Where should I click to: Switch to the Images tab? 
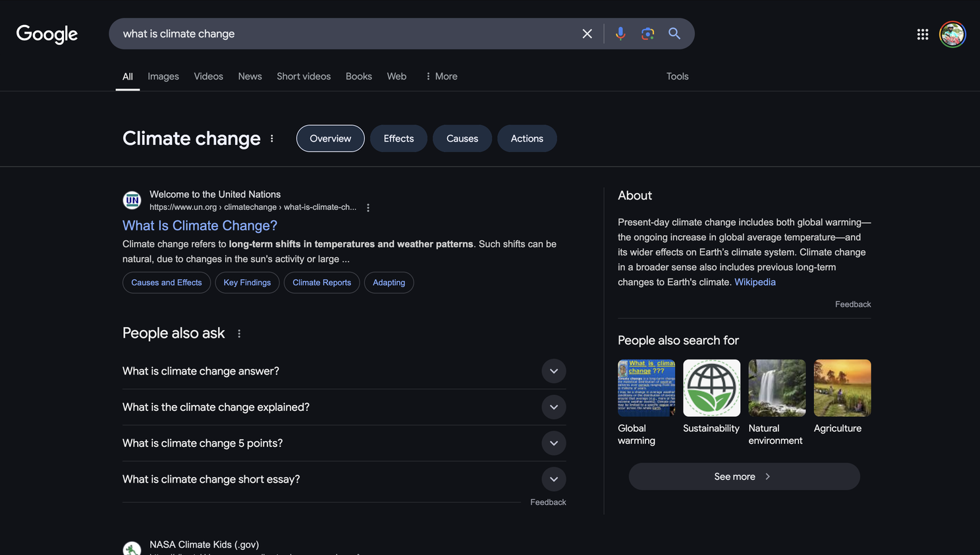point(163,76)
